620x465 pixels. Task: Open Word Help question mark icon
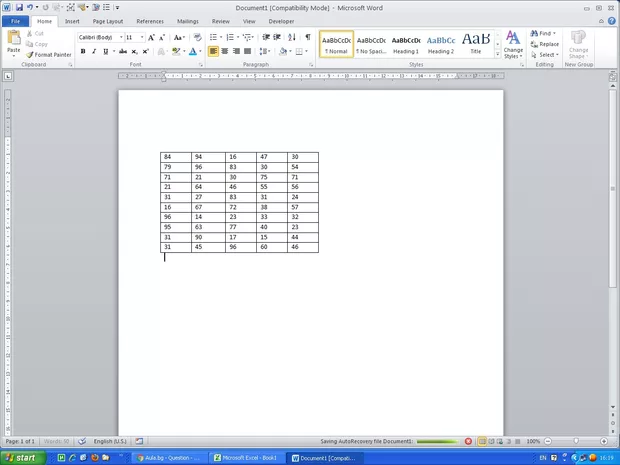click(x=612, y=21)
